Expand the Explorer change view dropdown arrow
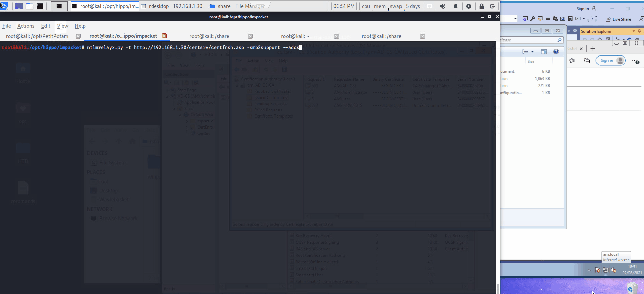 532,52
